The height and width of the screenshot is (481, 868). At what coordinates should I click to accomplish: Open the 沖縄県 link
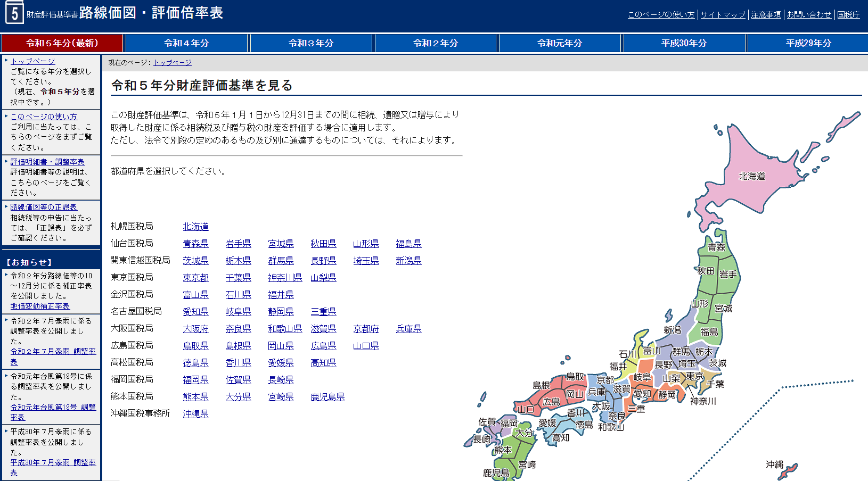(x=196, y=414)
